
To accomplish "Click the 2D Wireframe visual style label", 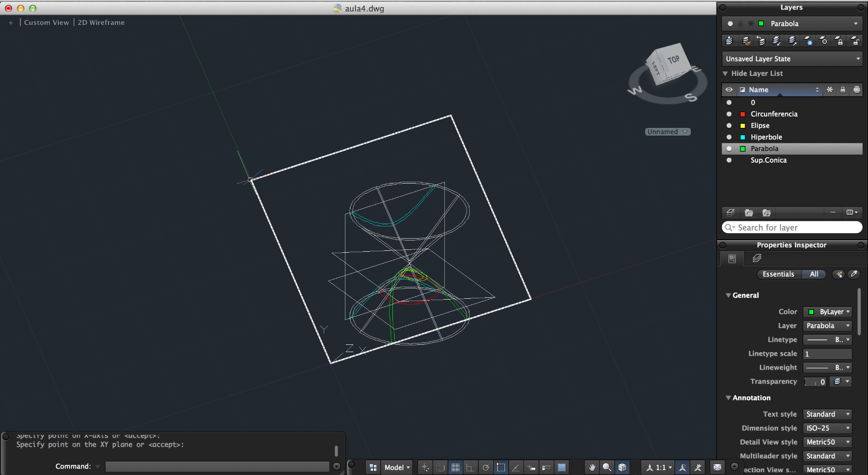I will pyautogui.click(x=101, y=23).
